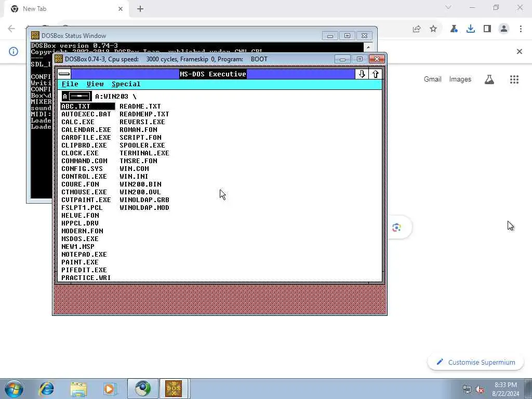Select ROMAN.FON file
Screen dimensions: 532x399
[138, 130]
